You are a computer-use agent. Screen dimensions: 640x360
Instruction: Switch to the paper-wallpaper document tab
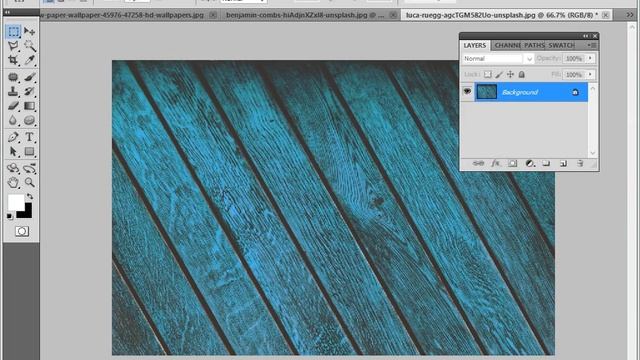click(122, 15)
